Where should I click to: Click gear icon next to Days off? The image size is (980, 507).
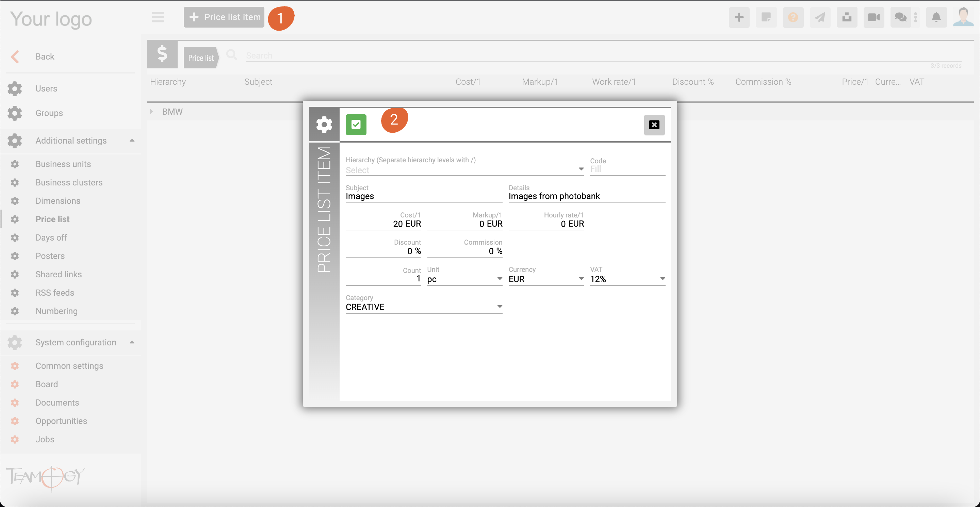[x=15, y=238]
